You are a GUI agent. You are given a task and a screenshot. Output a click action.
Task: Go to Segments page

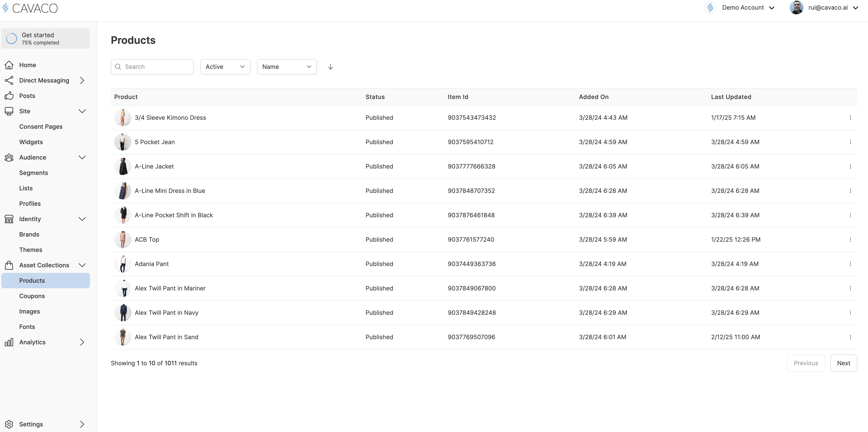click(x=34, y=173)
